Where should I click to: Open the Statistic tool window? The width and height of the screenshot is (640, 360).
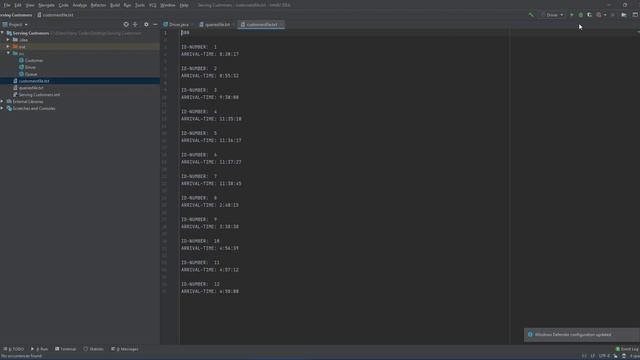click(93, 349)
